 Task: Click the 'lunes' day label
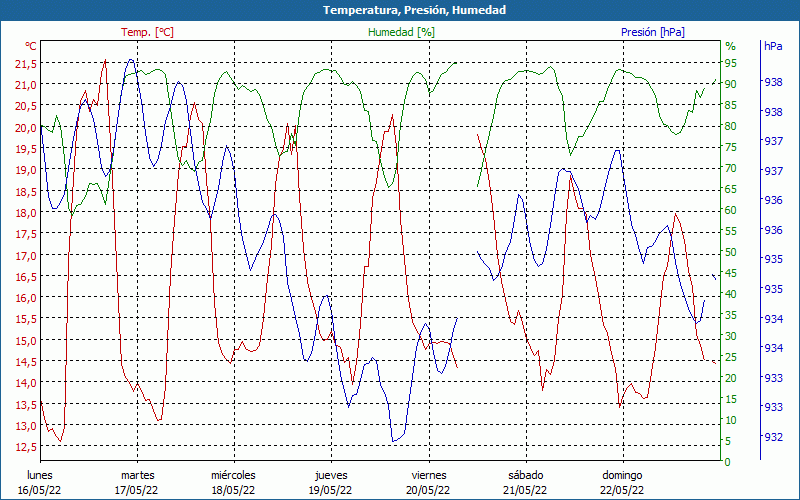click(x=40, y=475)
